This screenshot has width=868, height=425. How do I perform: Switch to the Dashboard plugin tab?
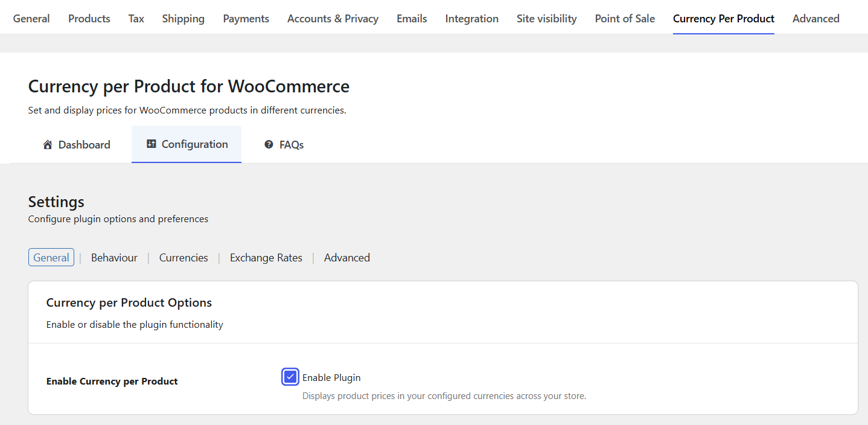(x=77, y=145)
